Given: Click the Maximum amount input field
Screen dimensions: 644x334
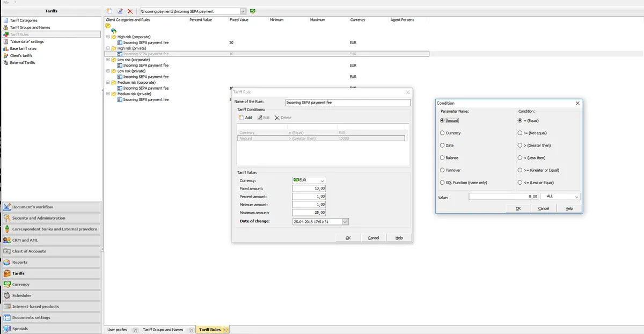Looking at the screenshot, I should [x=309, y=213].
